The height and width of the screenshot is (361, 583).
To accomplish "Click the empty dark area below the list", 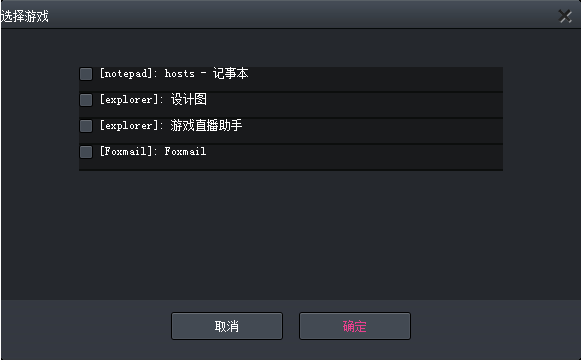I will tap(291, 234).
